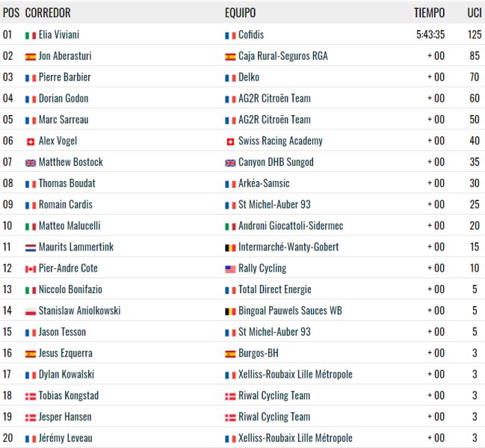Click the Polish flag next to Stanislaw Aniolkowski
485x448 pixels.
click(31, 311)
